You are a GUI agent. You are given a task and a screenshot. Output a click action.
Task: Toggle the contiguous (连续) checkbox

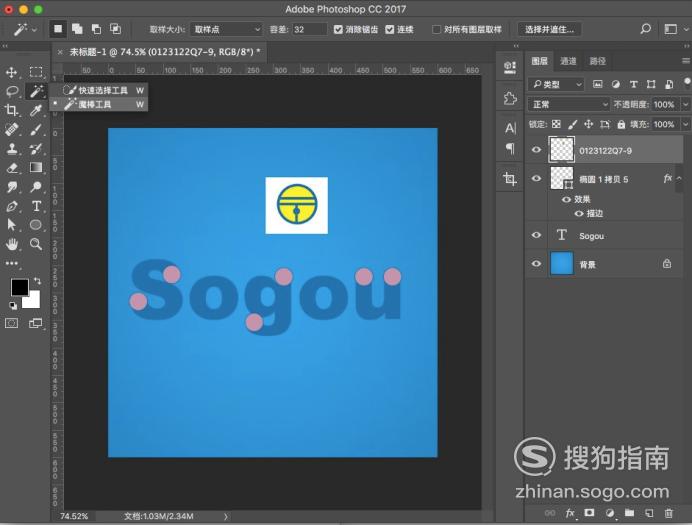click(x=390, y=30)
